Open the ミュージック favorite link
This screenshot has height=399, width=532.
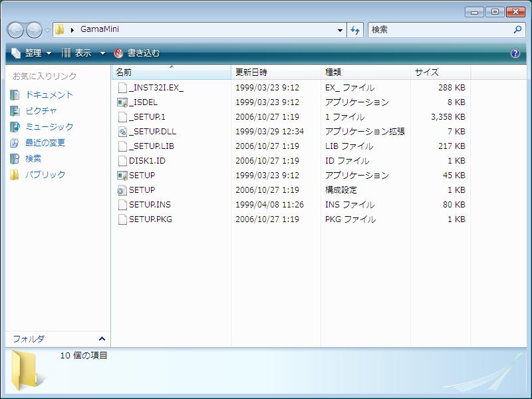49,127
